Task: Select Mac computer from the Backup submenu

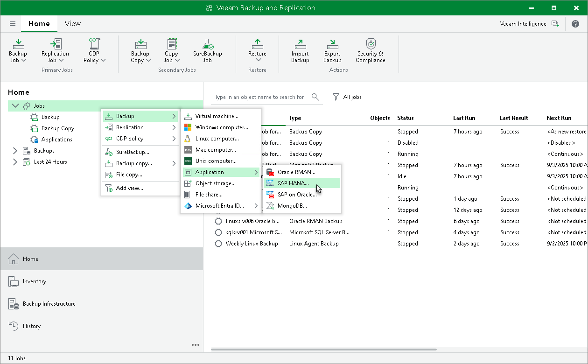Action: pyautogui.click(x=221, y=150)
